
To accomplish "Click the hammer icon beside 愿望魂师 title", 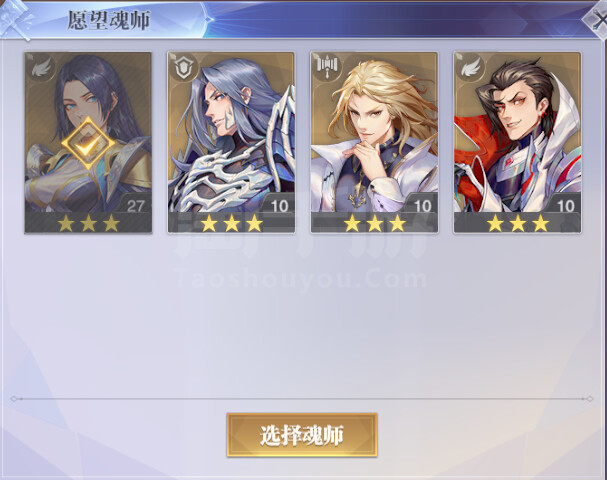I will pyautogui.click(x=16, y=20).
